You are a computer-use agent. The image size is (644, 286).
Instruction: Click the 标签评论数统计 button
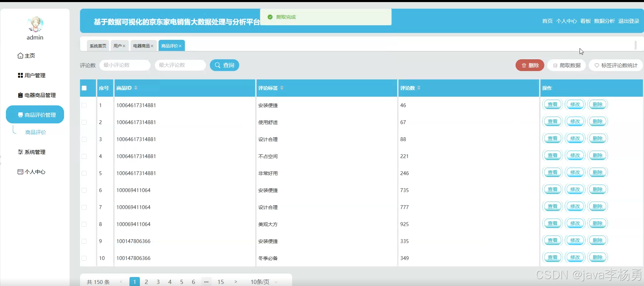pyautogui.click(x=616, y=65)
